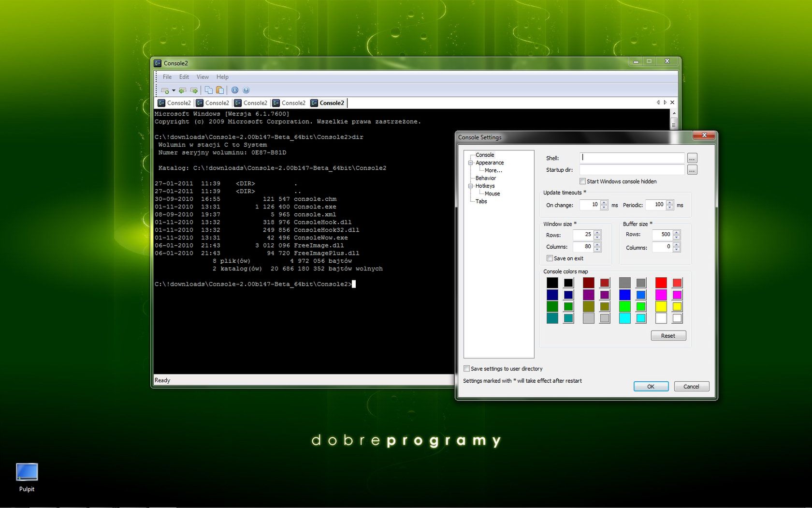This screenshot has height=508, width=812.
Task: Open the View menu
Action: (203, 77)
